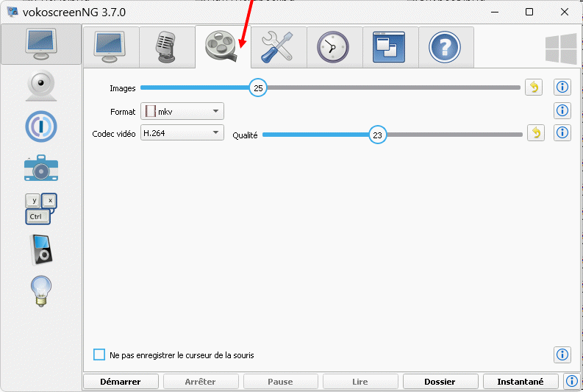Open the question mark help tab
The width and height of the screenshot is (583, 392).
[x=445, y=47]
